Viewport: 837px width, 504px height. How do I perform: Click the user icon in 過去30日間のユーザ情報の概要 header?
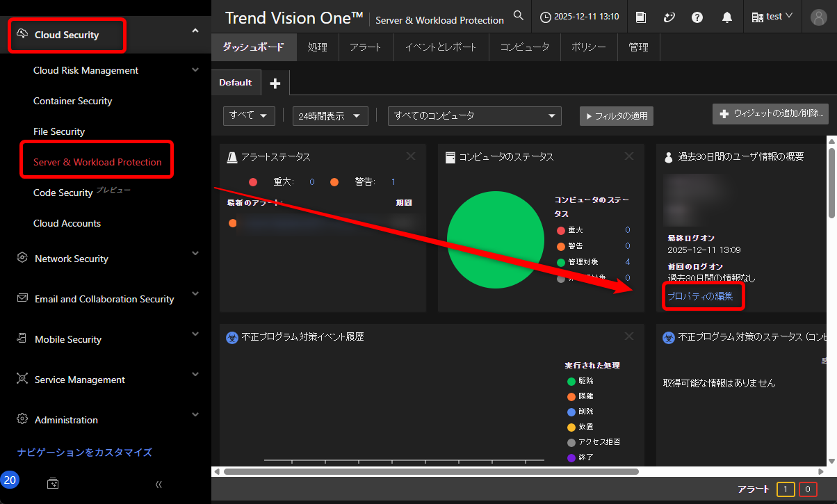coord(669,157)
